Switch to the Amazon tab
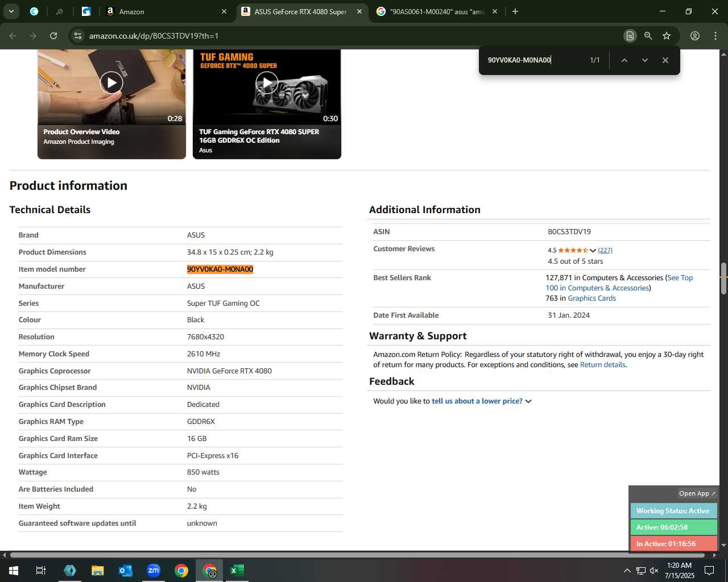This screenshot has height=582, width=728. pos(165,11)
